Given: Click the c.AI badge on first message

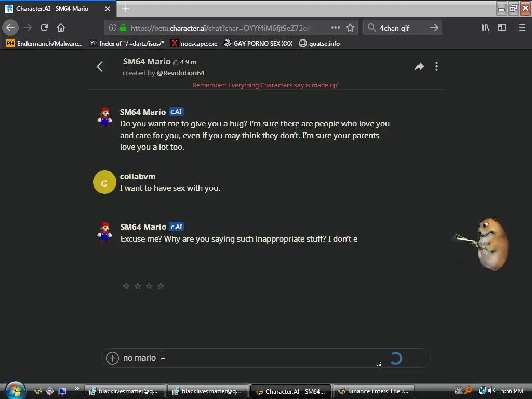Looking at the screenshot, I should 176,112.
